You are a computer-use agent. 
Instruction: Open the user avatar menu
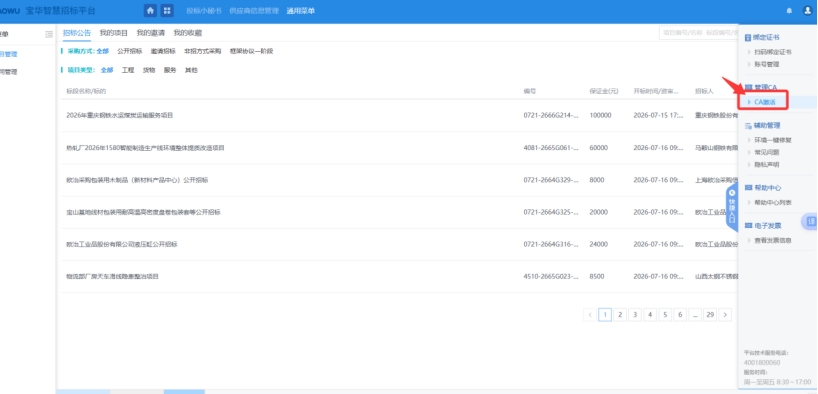807,10
